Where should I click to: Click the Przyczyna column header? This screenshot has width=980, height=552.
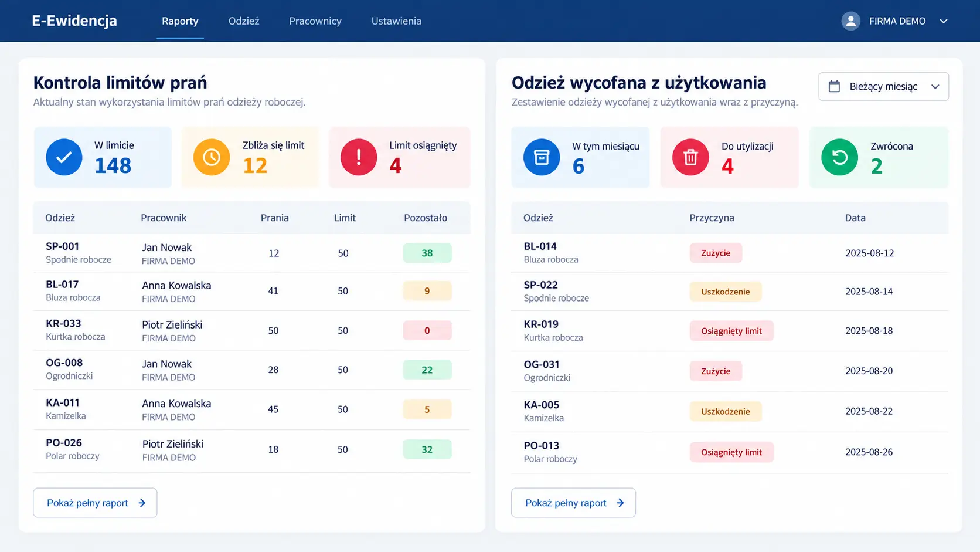(x=712, y=218)
